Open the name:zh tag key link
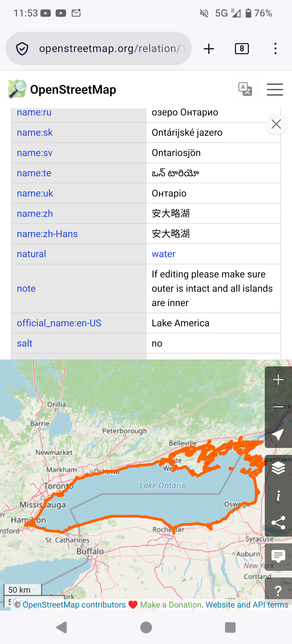This screenshot has height=644, width=292. pyautogui.click(x=35, y=213)
